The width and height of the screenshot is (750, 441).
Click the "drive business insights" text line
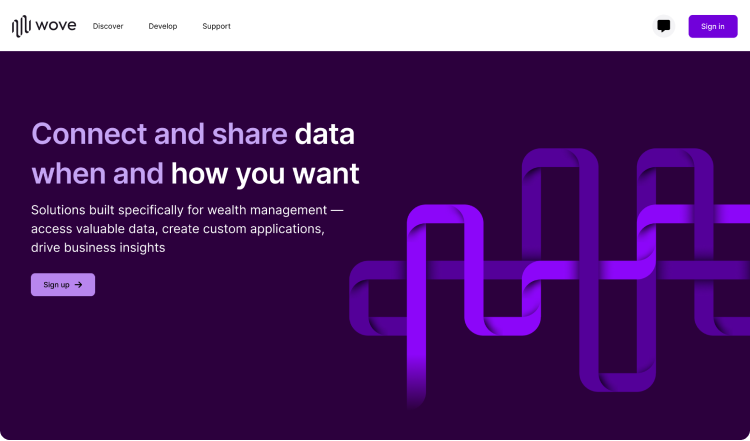click(98, 247)
